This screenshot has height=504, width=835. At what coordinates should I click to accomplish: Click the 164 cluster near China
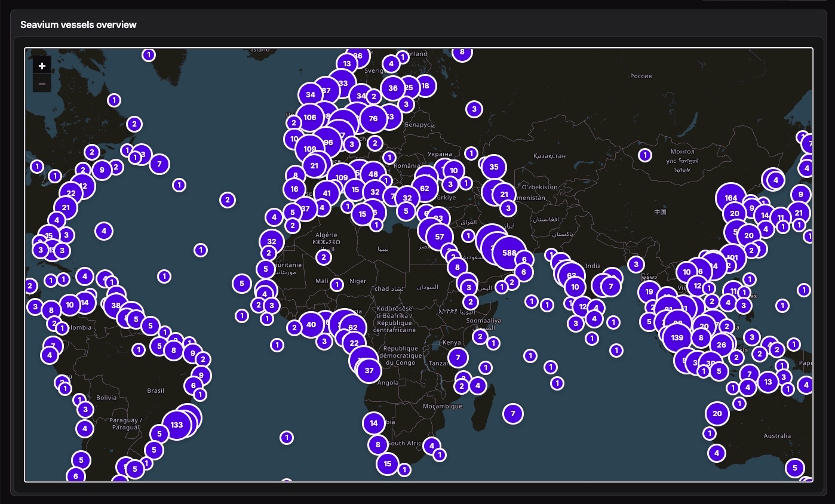click(x=731, y=198)
